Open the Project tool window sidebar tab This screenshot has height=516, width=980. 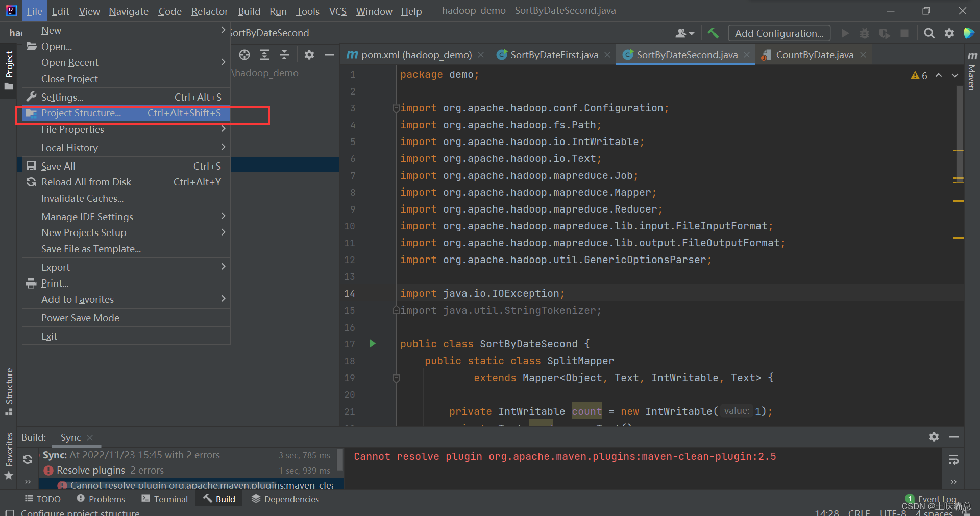click(x=9, y=70)
